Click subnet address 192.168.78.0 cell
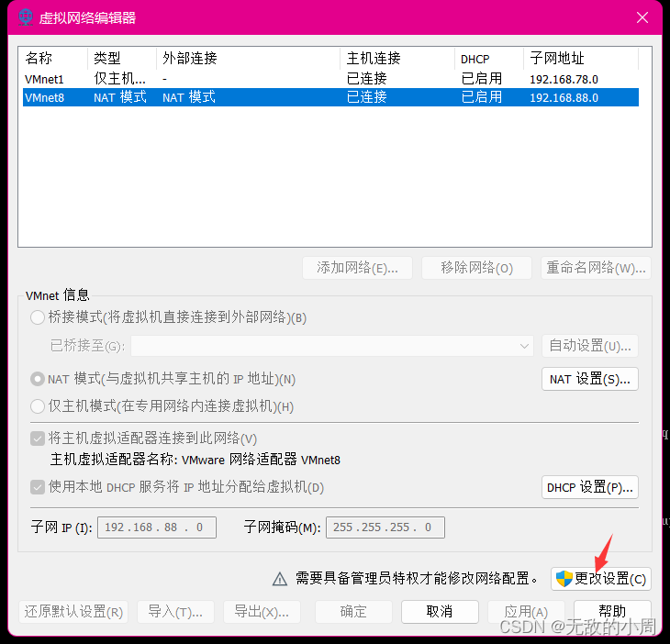 coord(564,80)
